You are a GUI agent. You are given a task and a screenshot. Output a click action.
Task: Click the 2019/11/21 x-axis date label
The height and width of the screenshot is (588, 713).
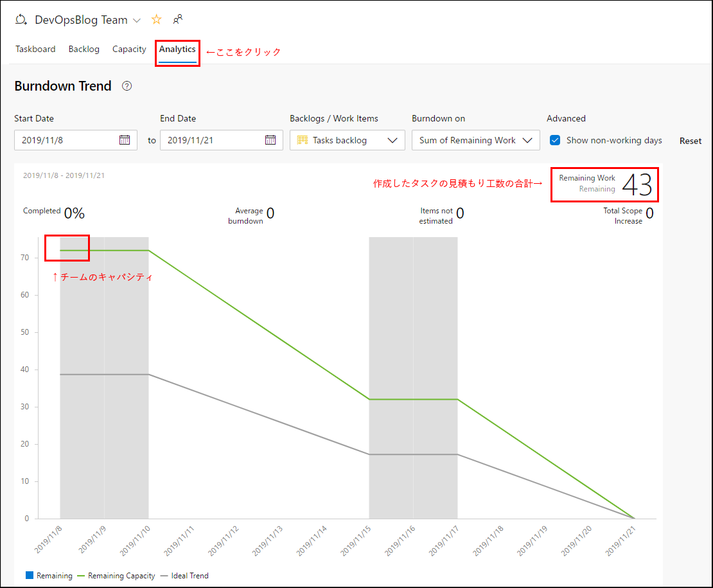point(621,540)
